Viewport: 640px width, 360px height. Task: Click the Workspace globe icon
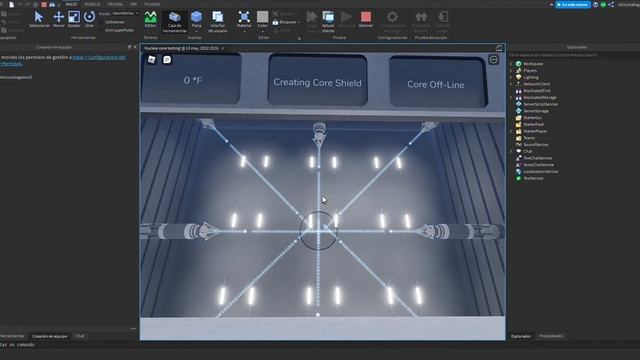(x=518, y=64)
